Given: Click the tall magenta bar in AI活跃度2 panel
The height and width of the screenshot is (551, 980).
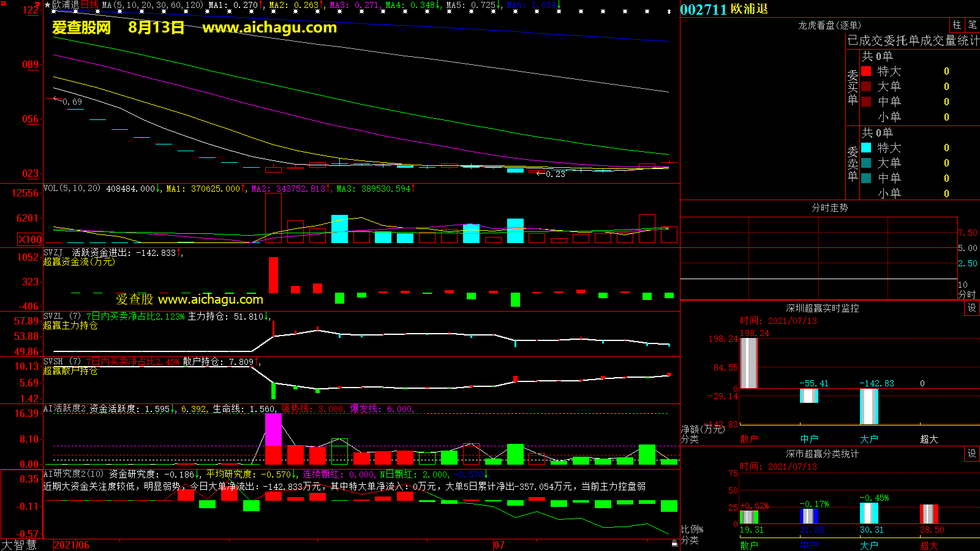Looking at the screenshot, I should click(x=273, y=430).
